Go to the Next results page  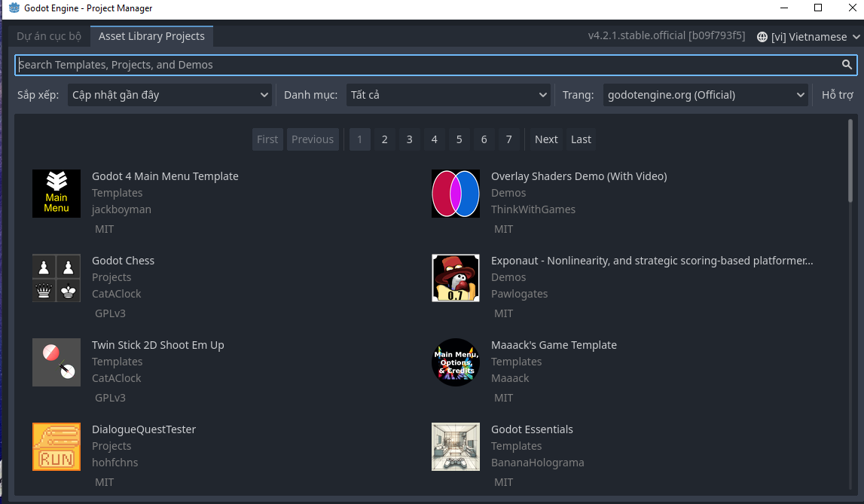pyautogui.click(x=546, y=139)
